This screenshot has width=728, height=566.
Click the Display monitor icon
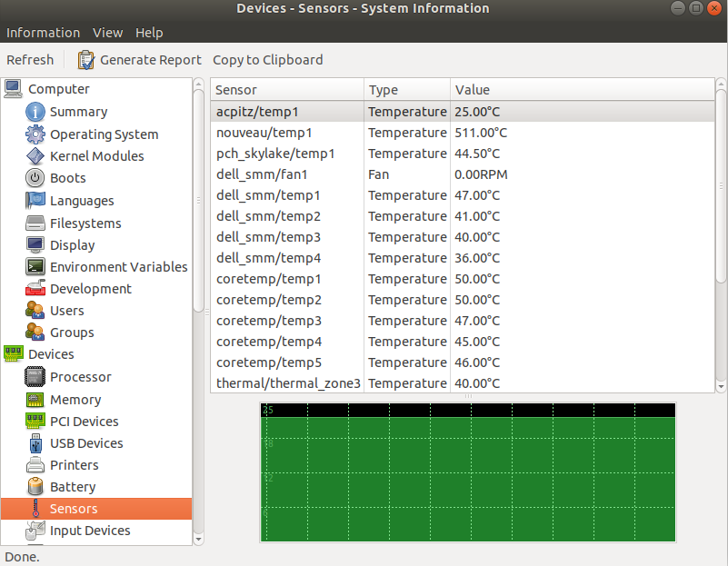[35, 244]
